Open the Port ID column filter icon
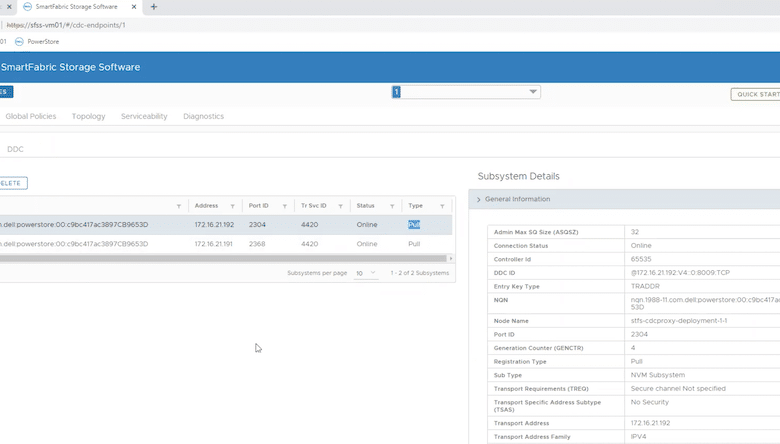Screen dimensions: 780x444 click(x=285, y=206)
